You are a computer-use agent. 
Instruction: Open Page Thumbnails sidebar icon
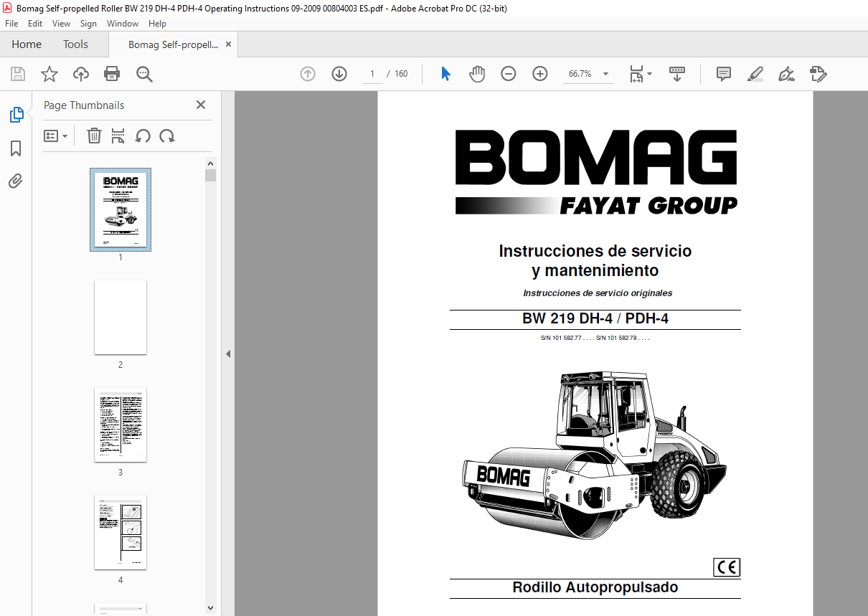[x=16, y=115]
